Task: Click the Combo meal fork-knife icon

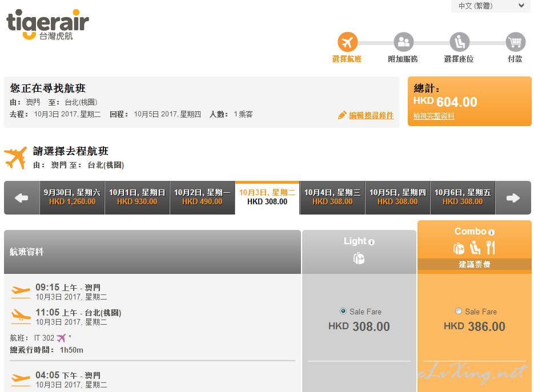Action: (x=491, y=248)
